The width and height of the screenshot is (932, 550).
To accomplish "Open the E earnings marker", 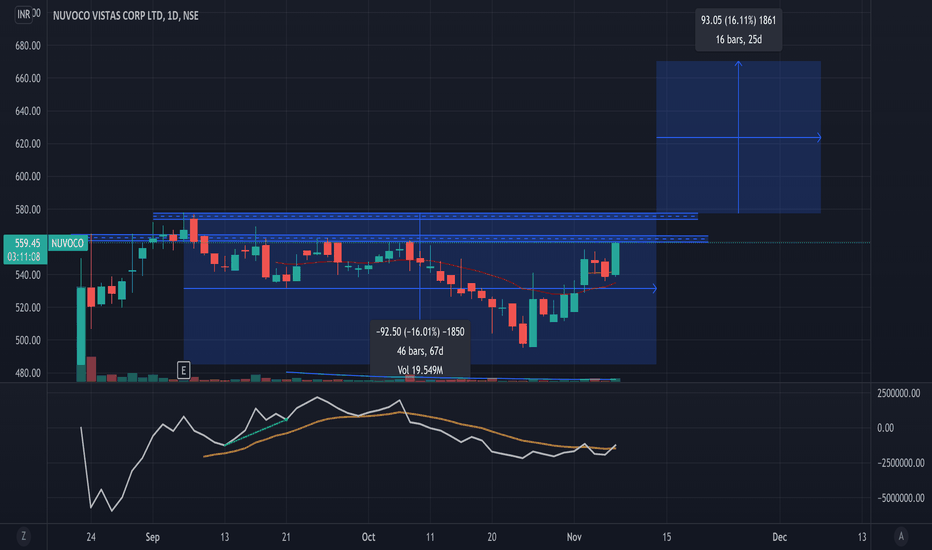I will 183,370.
